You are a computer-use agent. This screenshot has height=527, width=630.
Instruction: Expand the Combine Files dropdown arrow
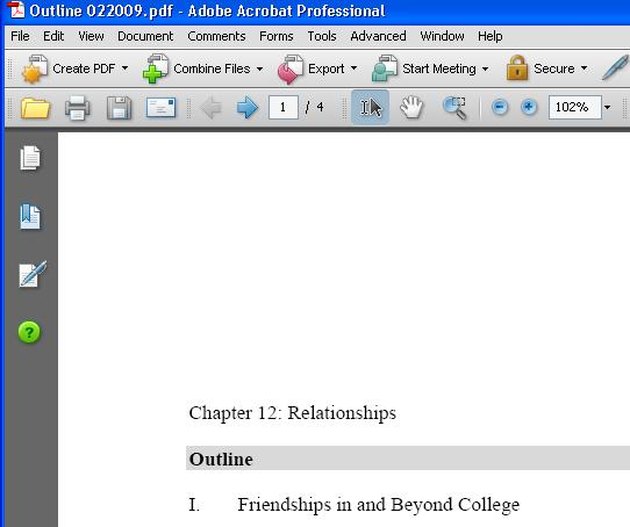pos(260,69)
